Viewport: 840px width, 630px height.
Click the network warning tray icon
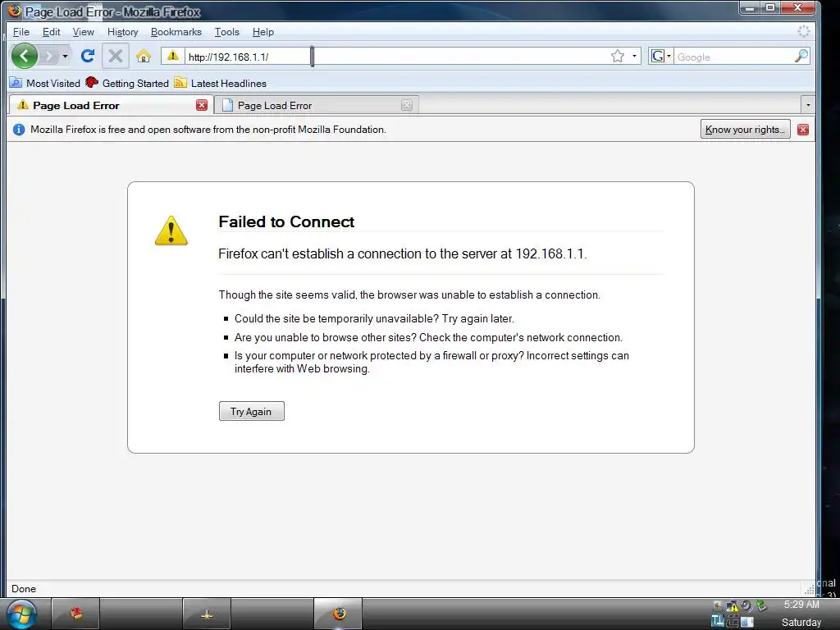732,606
